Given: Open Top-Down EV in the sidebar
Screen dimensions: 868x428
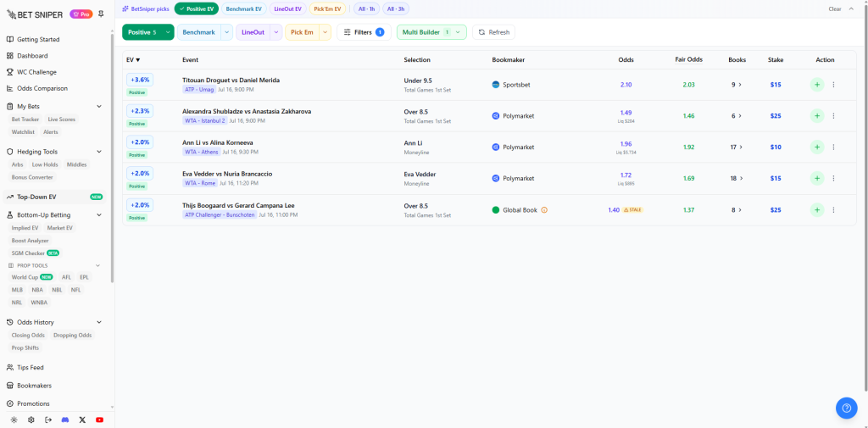Looking at the screenshot, I should pos(55,197).
